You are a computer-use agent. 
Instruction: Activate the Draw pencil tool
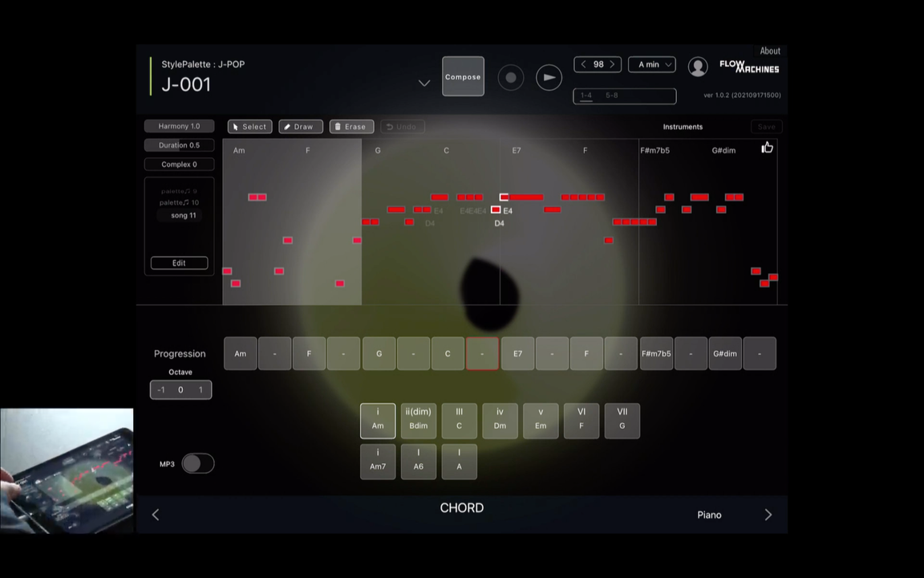(301, 127)
